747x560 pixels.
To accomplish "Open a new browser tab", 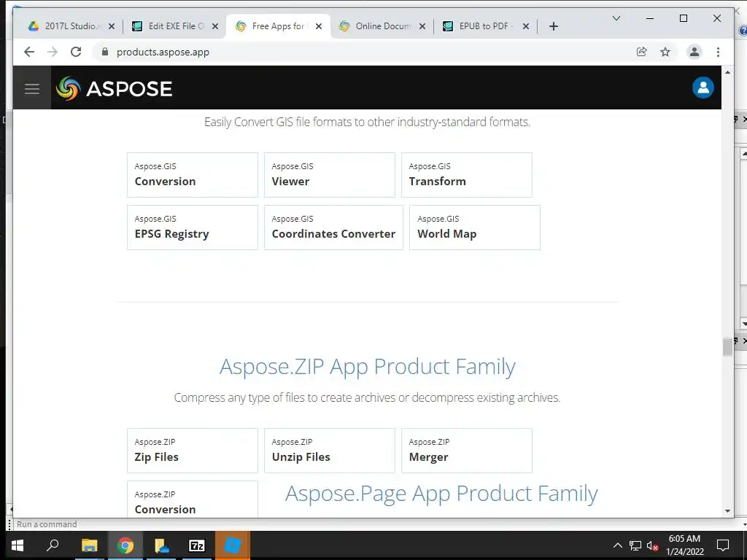I will click(553, 26).
